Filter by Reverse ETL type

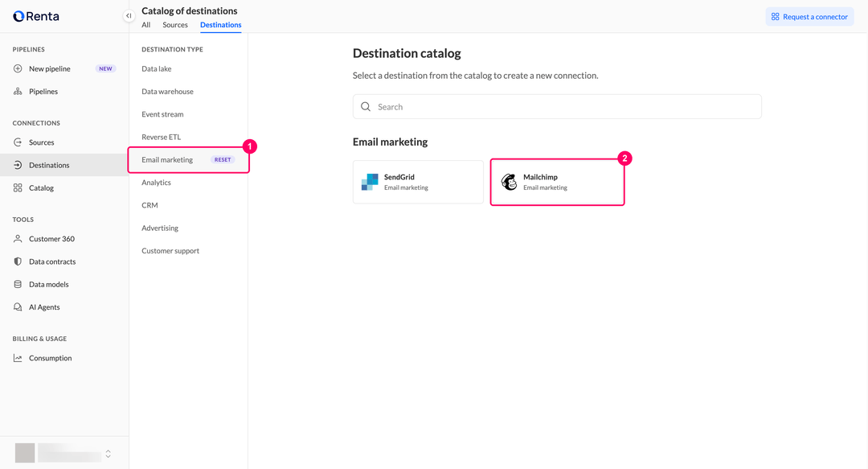(161, 137)
